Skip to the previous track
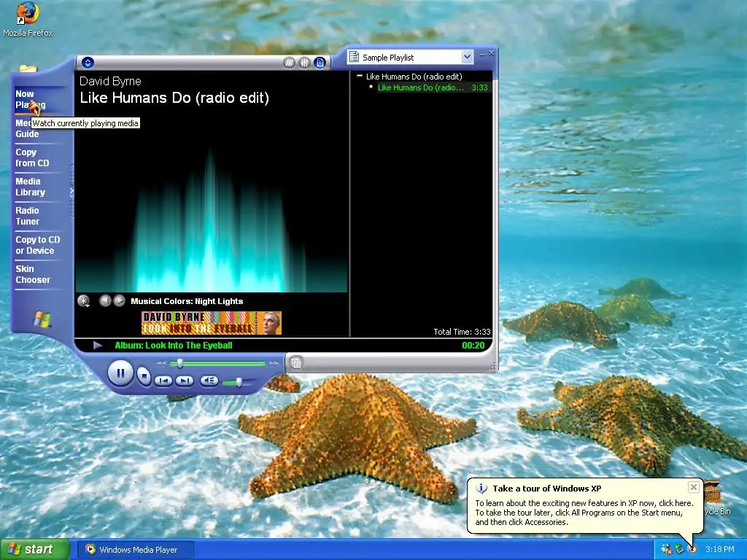 click(x=163, y=381)
